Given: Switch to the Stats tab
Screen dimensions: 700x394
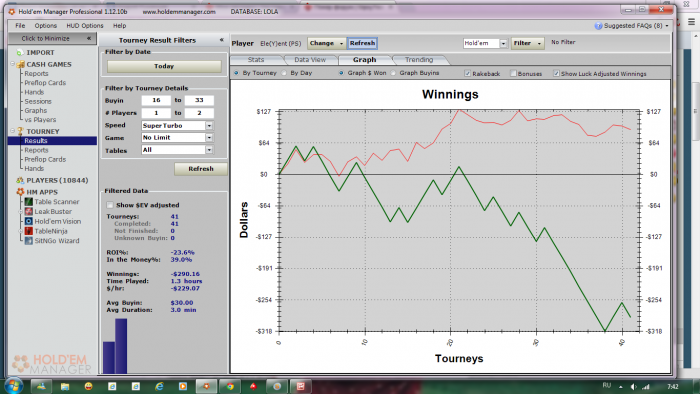Looking at the screenshot, I should [256, 60].
